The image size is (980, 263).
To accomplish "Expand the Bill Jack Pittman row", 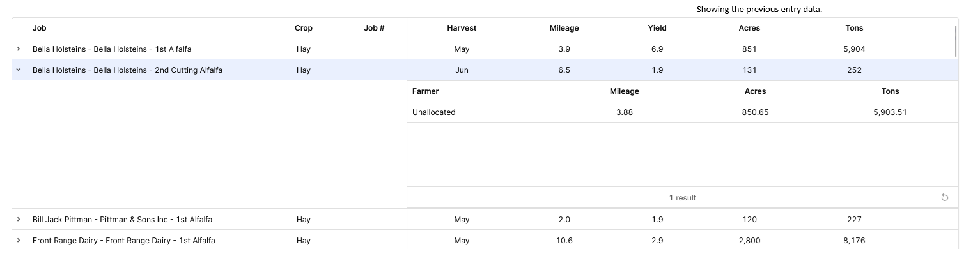I will coord(19,220).
